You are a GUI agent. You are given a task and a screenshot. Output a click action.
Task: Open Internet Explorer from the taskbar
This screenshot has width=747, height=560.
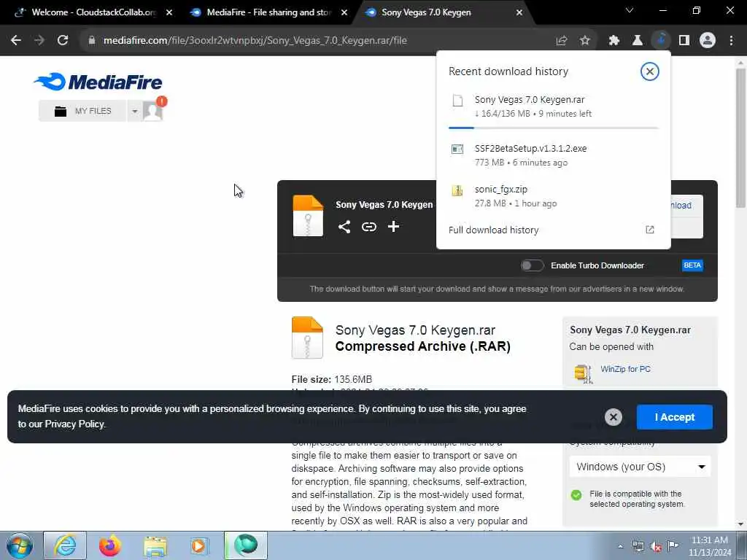[65, 545]
